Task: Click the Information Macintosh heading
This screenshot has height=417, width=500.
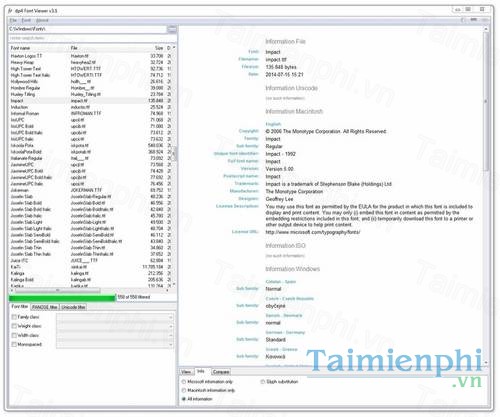Action: click(x=294, y=111)
